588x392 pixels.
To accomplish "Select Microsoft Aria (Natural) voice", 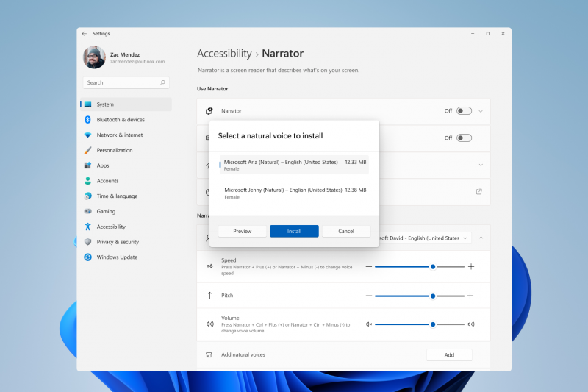I will click(x=295, y=165).
